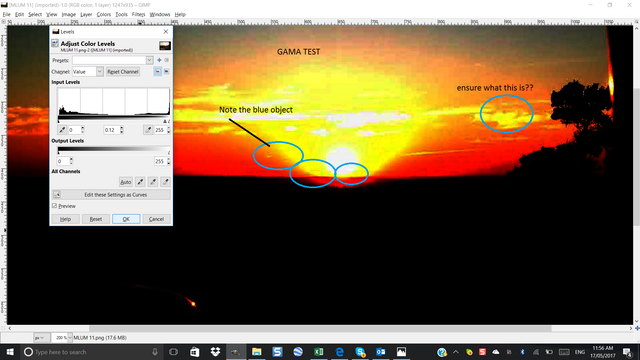Screen dimensions: 640x360
Task: Click the microphone icon in search box
Action: (x=155, y=352)
